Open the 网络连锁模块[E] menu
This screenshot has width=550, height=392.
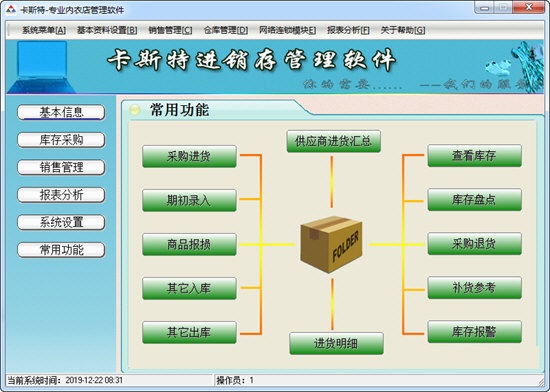tap(288, 30)
